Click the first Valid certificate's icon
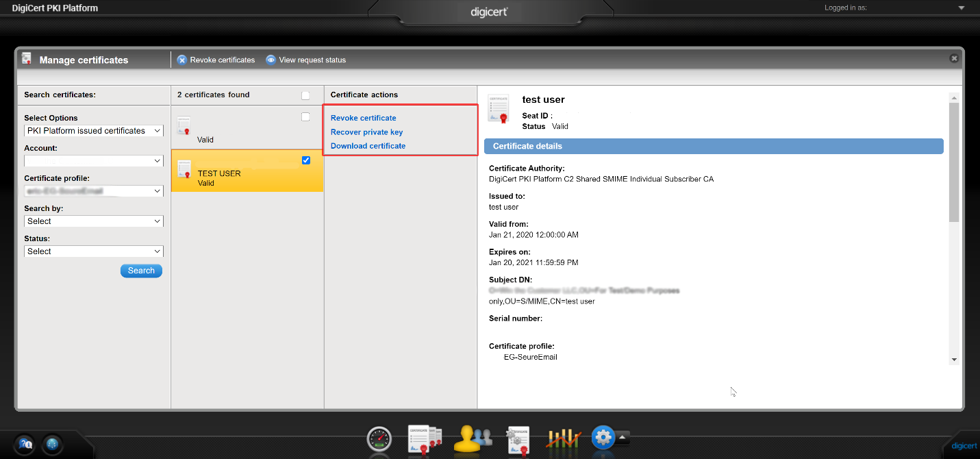Screen dimensions: 980x459 pyautogui.click(x=184, y=125)
